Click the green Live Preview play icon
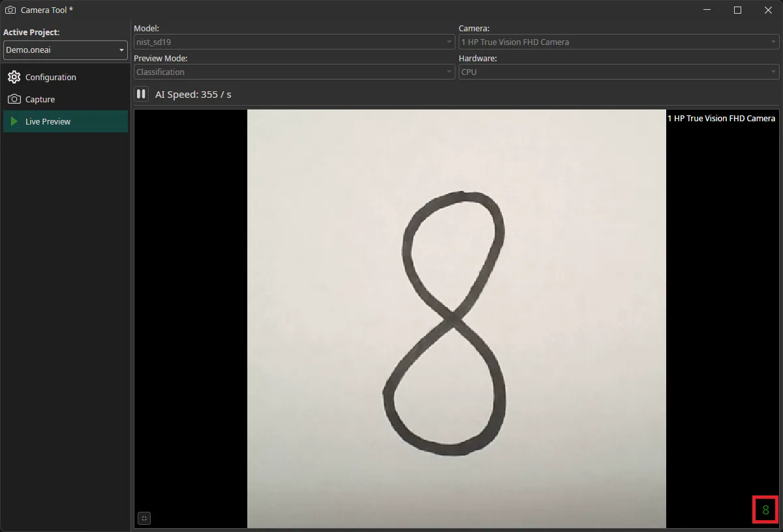The height and width of the screenshot is (532, 783). (x=13, y=121)
